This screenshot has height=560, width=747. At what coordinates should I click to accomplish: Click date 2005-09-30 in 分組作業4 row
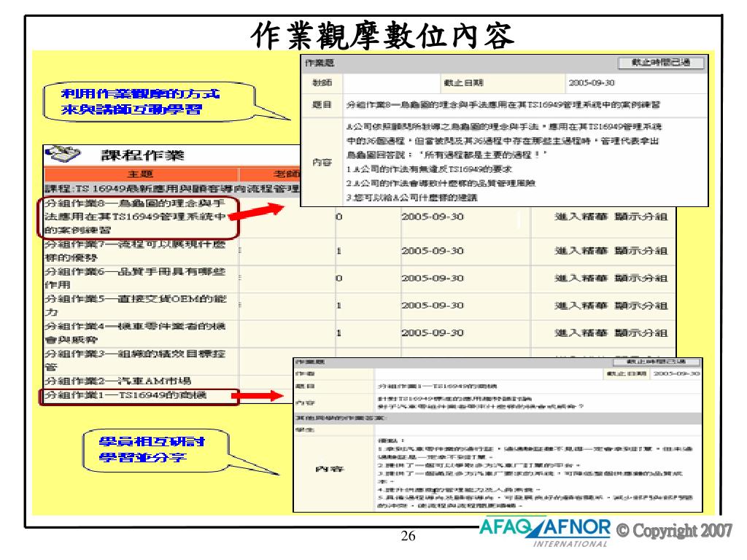(x=433, y=332)
